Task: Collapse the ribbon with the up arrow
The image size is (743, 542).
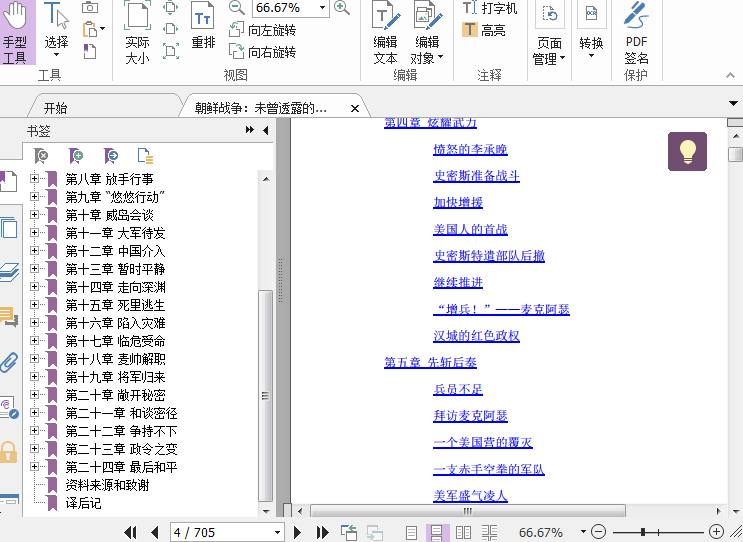Action: (730, 75)
